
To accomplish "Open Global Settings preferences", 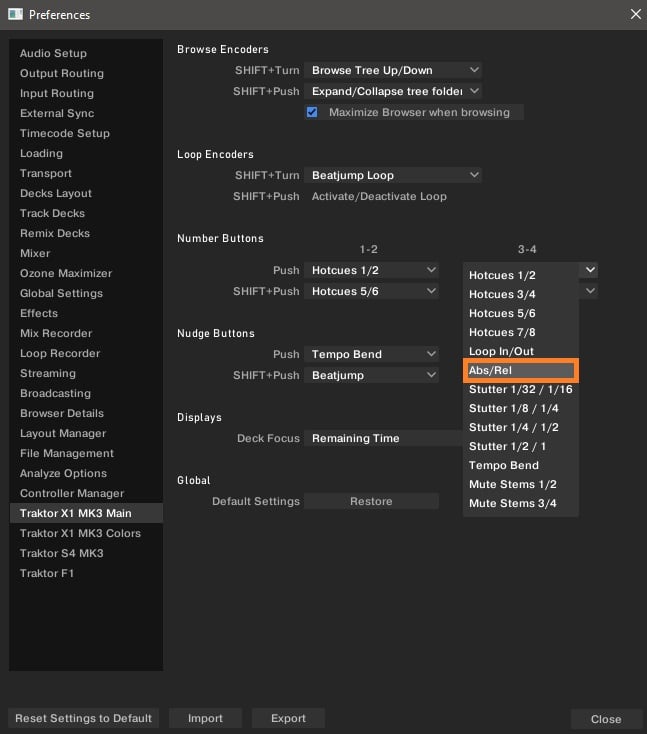I will tap(86, 294).
